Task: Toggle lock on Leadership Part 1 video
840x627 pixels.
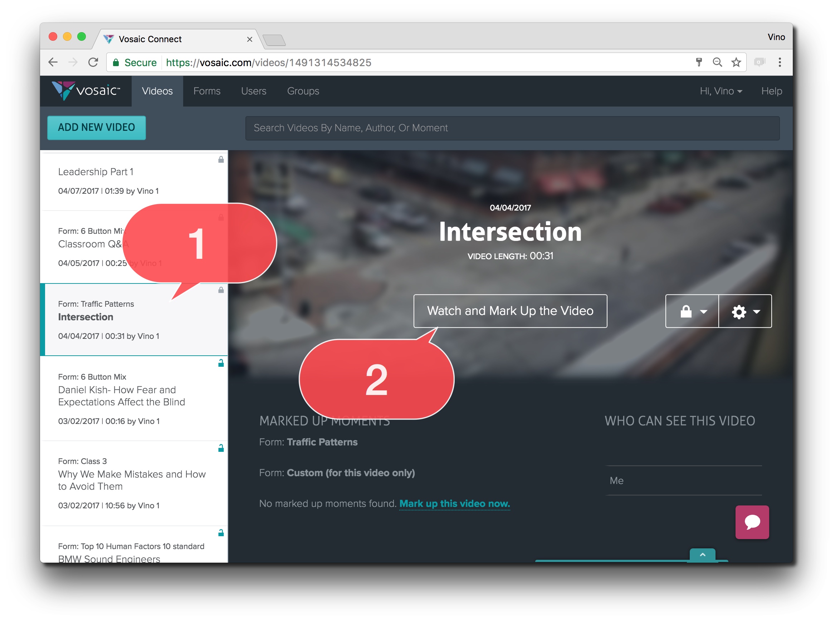Action: pyautogui.click(x=221, y=159)
